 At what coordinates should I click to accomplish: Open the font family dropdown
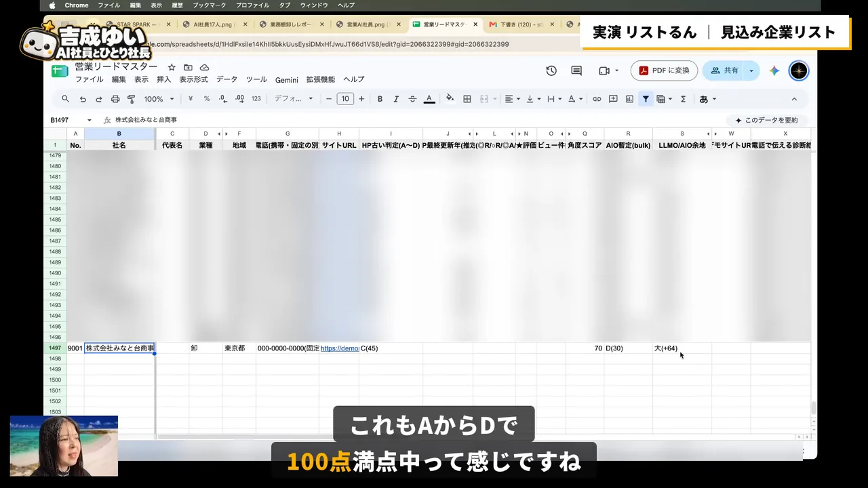(294, 99)
